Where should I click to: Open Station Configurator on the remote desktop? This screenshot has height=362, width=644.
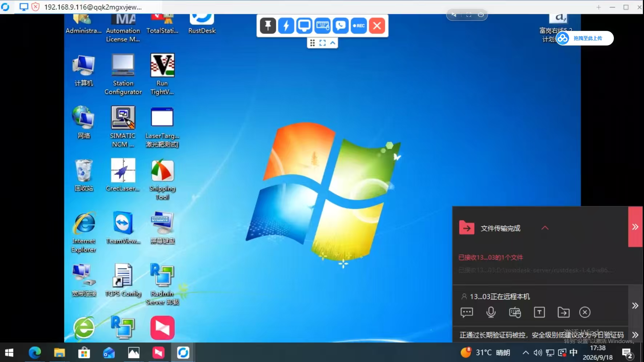pyautogui.click(x=123, y=75)
